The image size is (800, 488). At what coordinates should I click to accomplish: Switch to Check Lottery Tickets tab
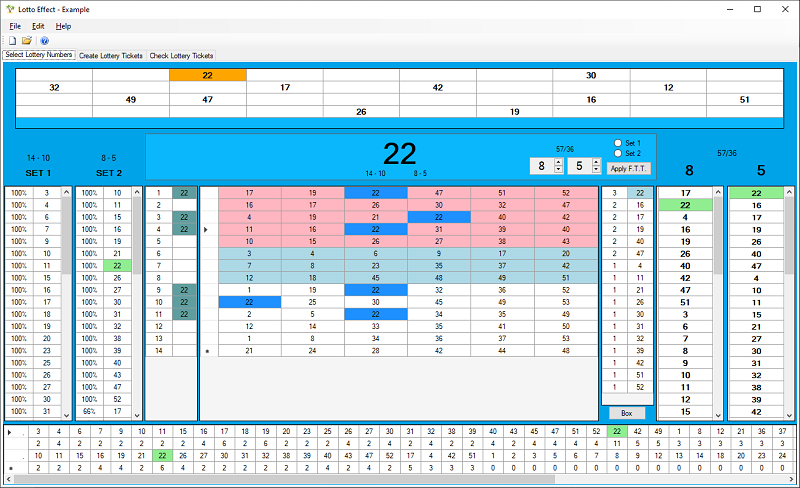pyautogui.click(x=181, y=56)
